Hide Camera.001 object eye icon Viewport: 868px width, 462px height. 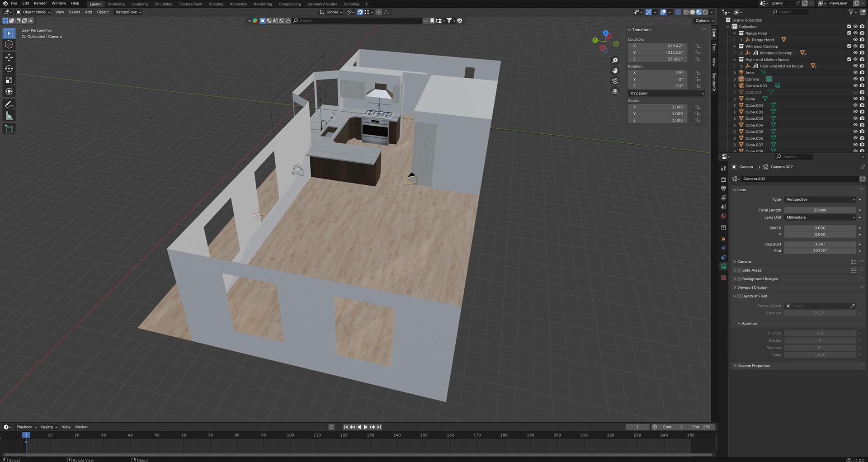click(x=855, y=85)
